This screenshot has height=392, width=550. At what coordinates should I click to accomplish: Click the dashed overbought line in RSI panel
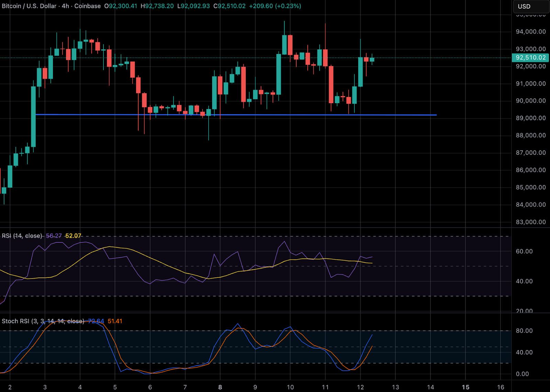pos(275,236)
